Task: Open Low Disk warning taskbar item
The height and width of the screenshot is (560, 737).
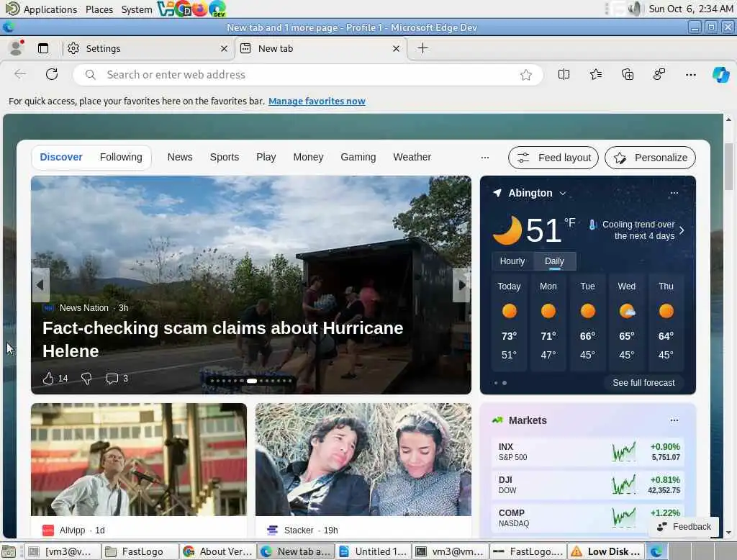Action: click(x=606, y=551)
